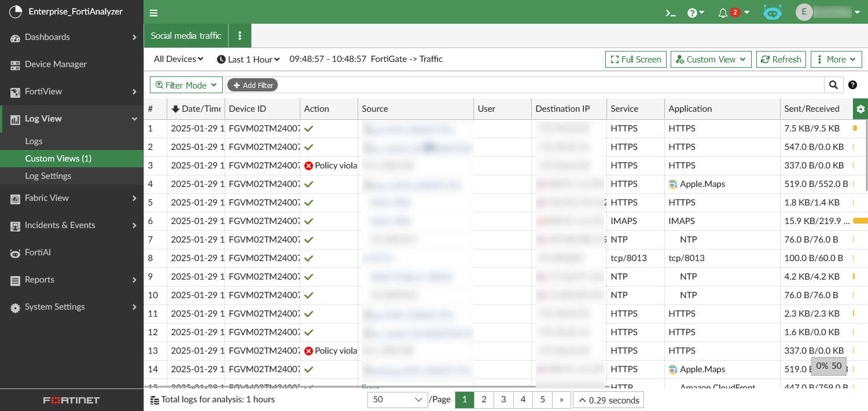Viewport: 868px width, 411px height.
Task: Collapse the navigation pane via hamburger icon
Action: coord(153,12)
